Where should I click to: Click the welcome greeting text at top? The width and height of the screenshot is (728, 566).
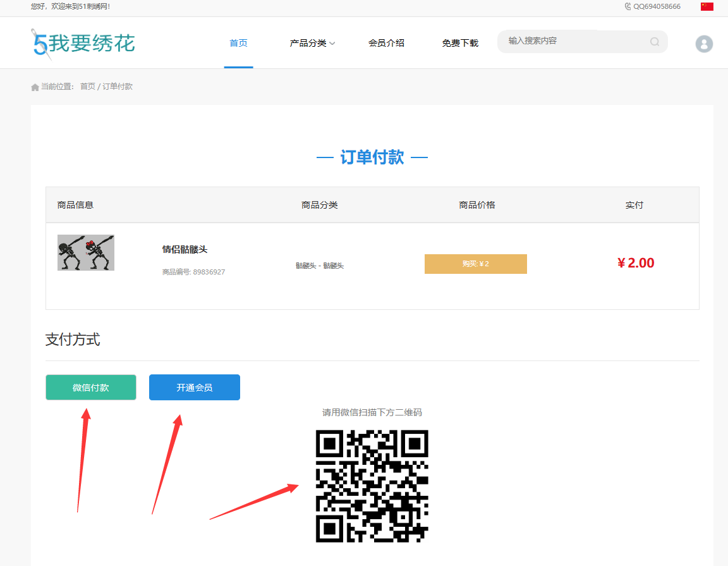tap(71, 6)
